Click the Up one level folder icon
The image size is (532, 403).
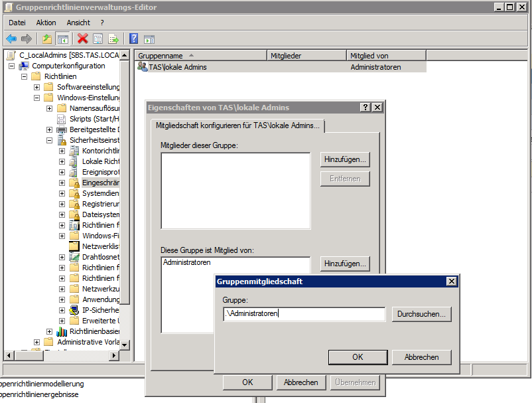[x=47, y=39]
